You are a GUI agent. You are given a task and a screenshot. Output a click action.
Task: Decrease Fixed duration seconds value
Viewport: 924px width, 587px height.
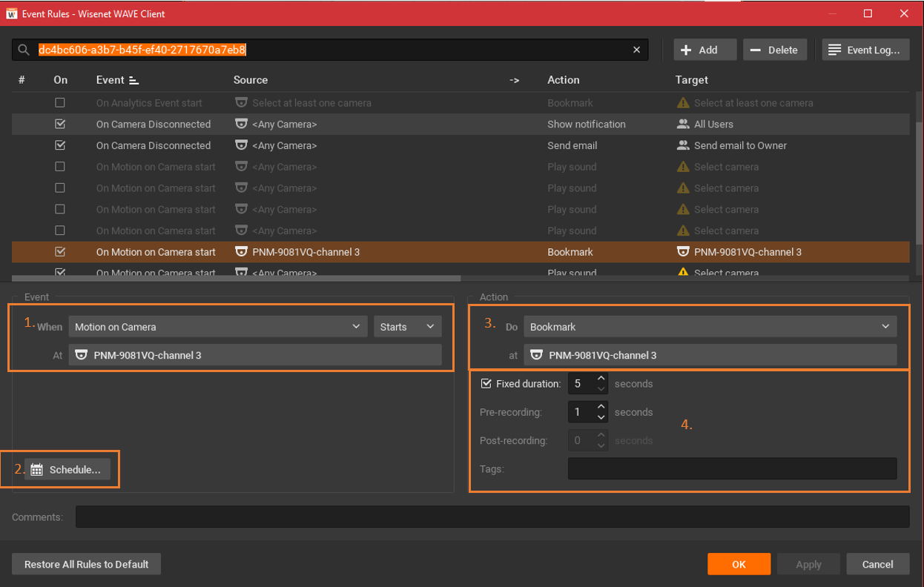pos(601,389)
